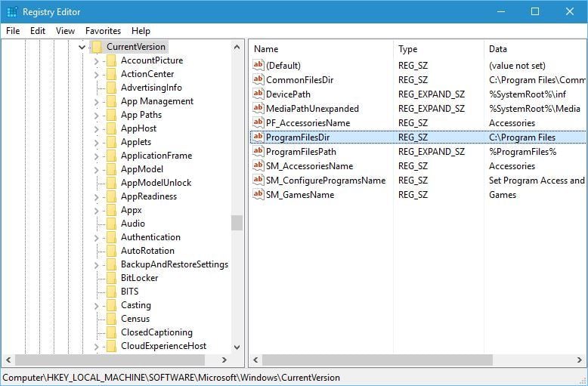Select the AutoRotation key
Image resolution: width=588 pixels, height=386 pixels.
147,251
